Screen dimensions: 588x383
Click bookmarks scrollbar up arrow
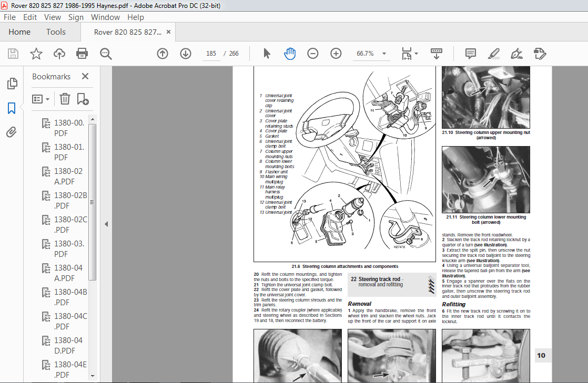(x=93, y=119)
